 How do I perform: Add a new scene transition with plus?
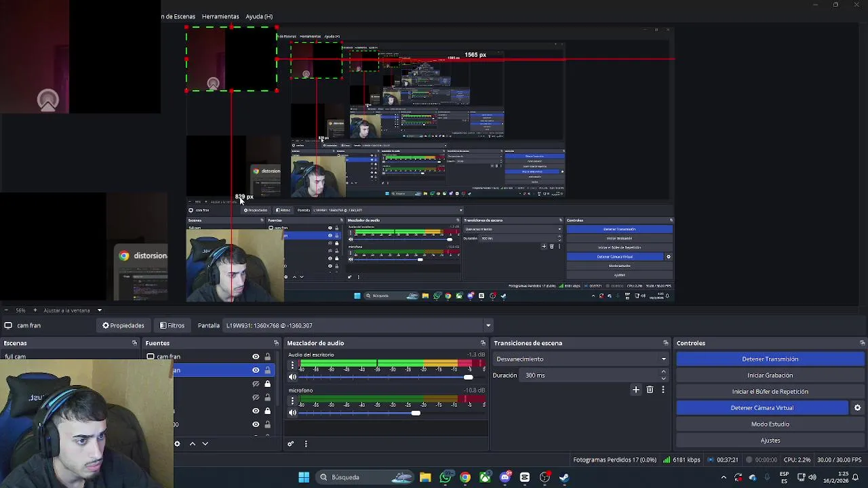[636, 390]
